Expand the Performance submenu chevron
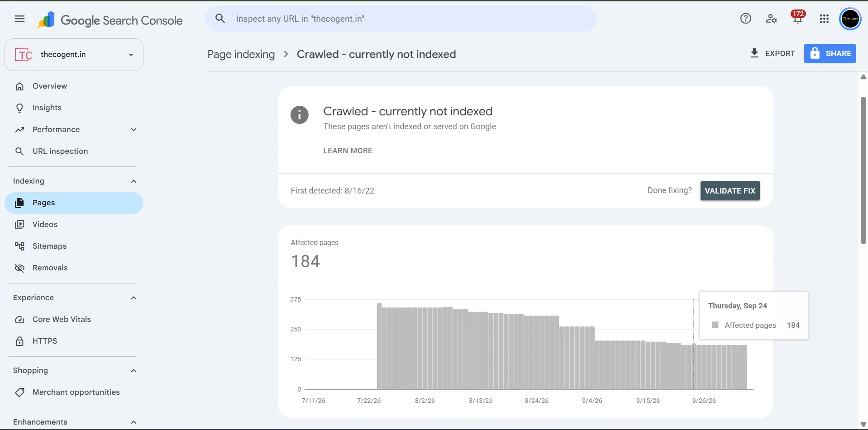 coord(134,129)
